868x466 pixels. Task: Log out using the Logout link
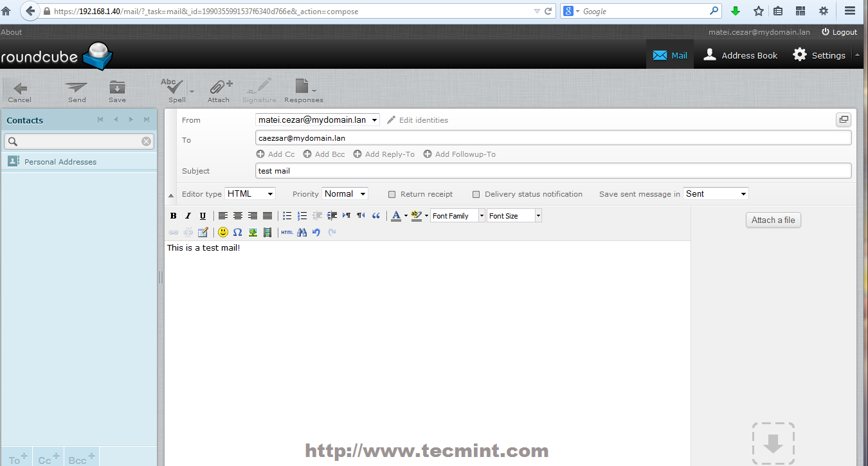click(840, 32)
